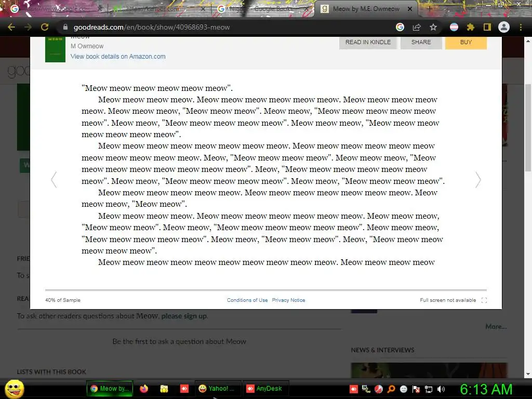
Task: Switch to the Meow by M.E. Owmeow tab
Action: (x=366, y=9)
